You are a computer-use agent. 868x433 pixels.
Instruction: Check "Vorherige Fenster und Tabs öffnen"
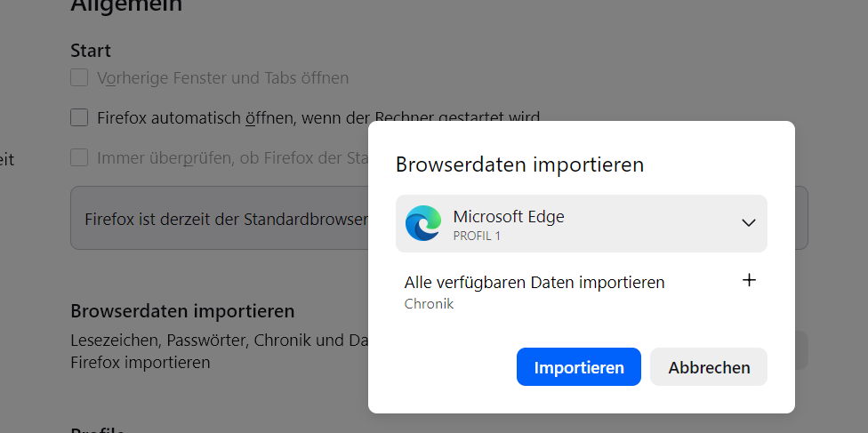(x=80, y=78)
